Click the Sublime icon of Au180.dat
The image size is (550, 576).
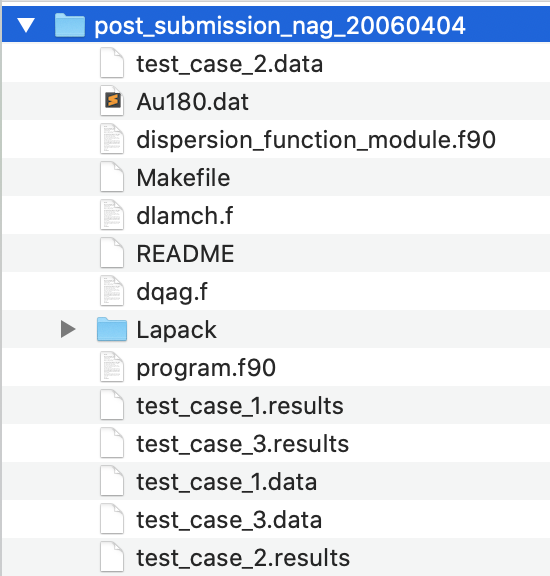click(x=112, y=101)
